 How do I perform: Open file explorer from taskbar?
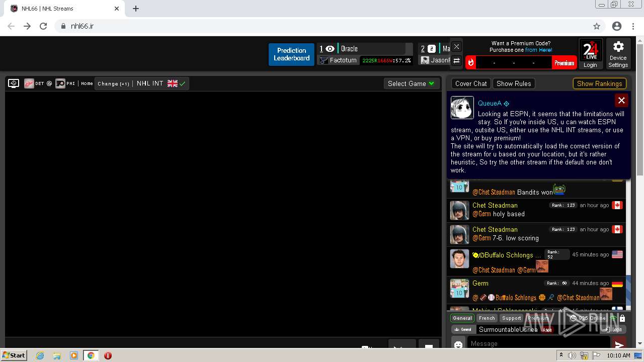(57, 355)
